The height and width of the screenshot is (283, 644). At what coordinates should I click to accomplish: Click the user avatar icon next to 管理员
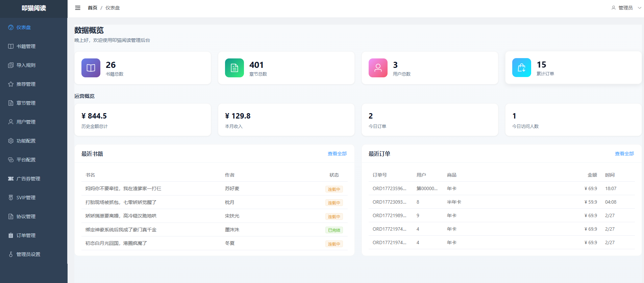tap(614, 8)
